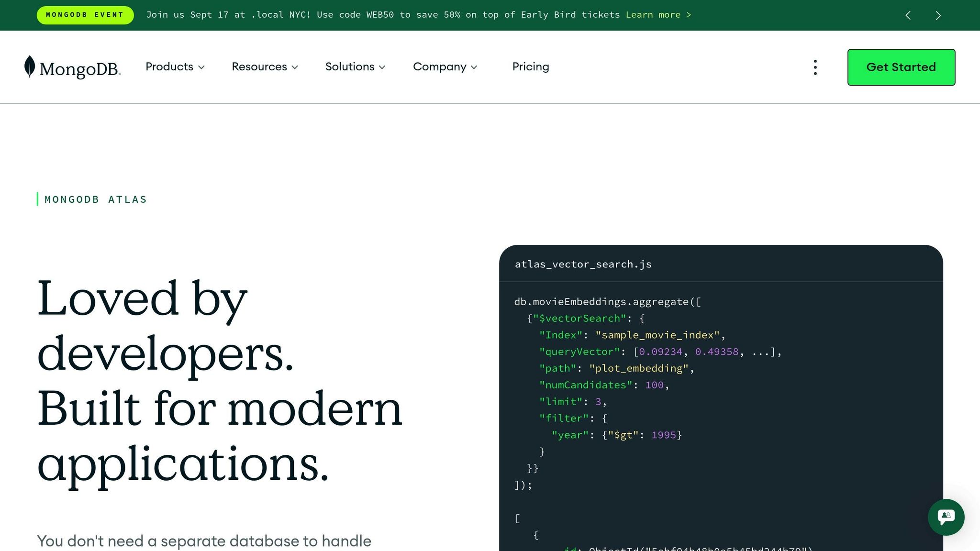The height and width of the screenshot is (551, 980).
Task: Expand the Solutions dropdown menu
Action: [x=355, y=67]
